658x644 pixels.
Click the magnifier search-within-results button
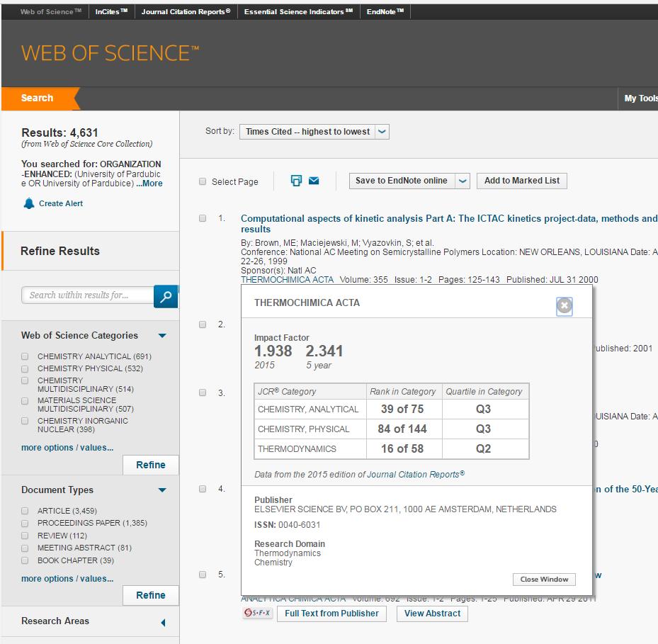point(166,296)
